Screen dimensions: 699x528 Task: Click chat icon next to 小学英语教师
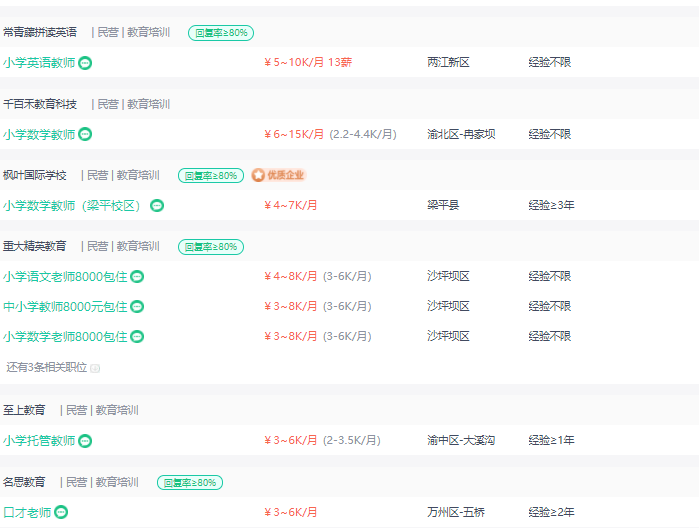click(x=85, y=63)
